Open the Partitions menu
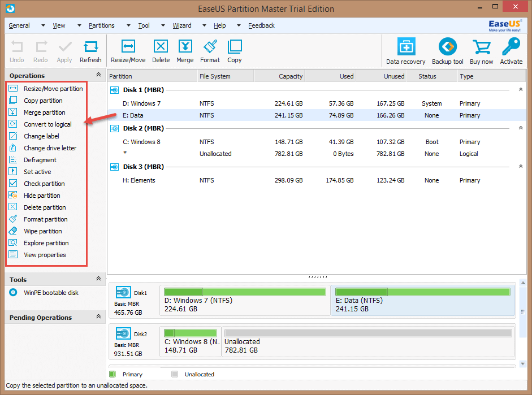Viewport: 532px width, 395px height. coord(101,25)
